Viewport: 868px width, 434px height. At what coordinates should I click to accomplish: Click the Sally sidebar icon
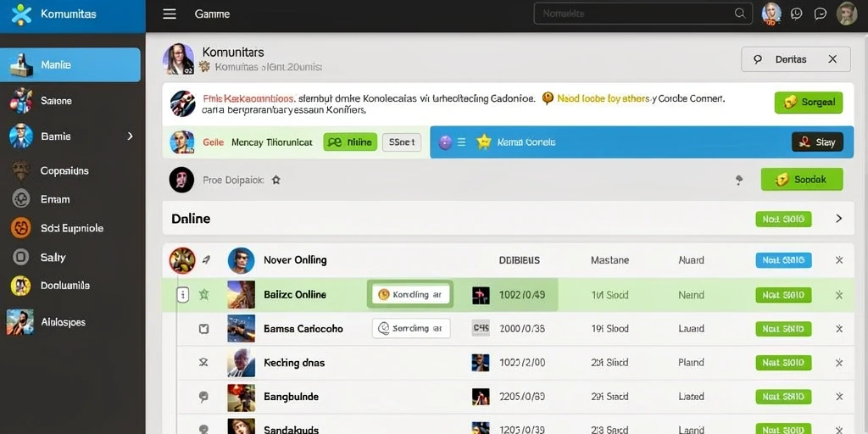point(21,257)
